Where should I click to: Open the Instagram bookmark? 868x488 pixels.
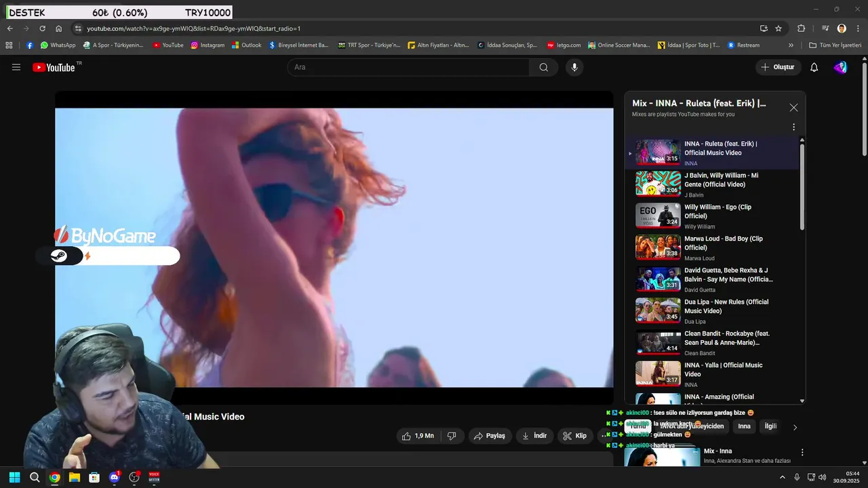pos(208,45)
